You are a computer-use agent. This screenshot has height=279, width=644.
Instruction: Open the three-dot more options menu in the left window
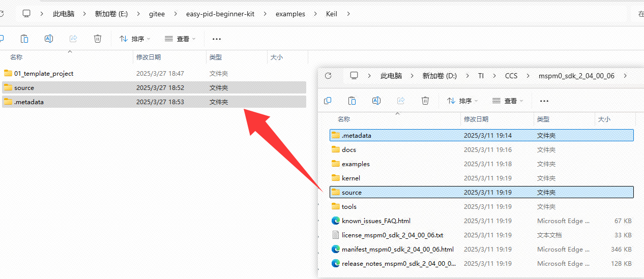(x=217, y=39)
